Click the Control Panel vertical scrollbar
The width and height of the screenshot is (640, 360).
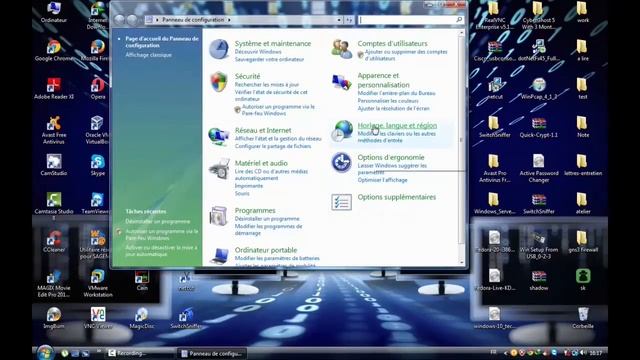click(462, 147)
